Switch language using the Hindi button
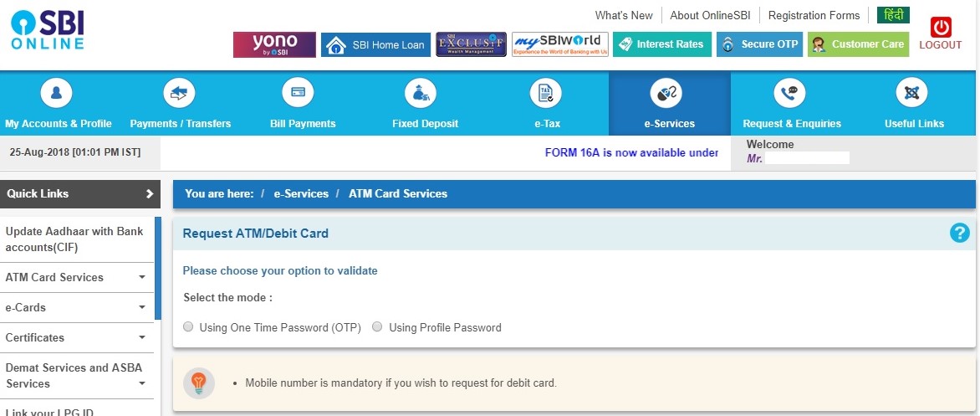980x416 pixels. coord(893,15)
